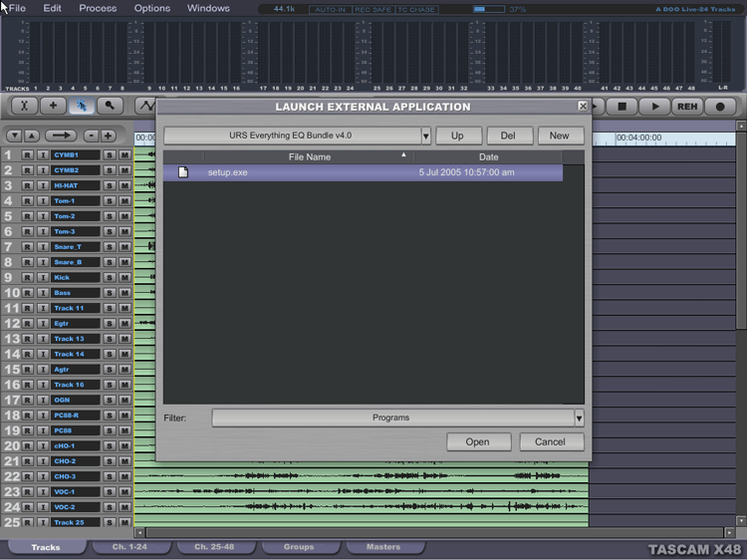Click the 00:04:00:00 timeline ruler marker
The image size is (747, 560).
tap(638, 138)
